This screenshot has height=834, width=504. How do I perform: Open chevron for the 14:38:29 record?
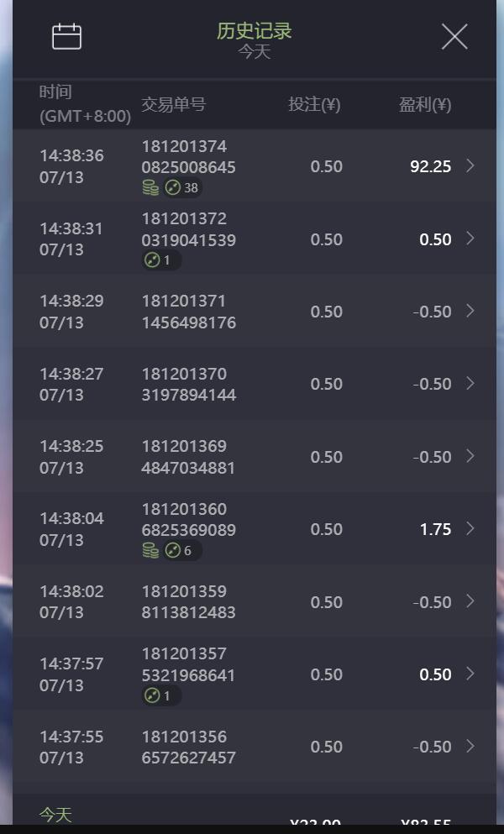tap(470, 311)
